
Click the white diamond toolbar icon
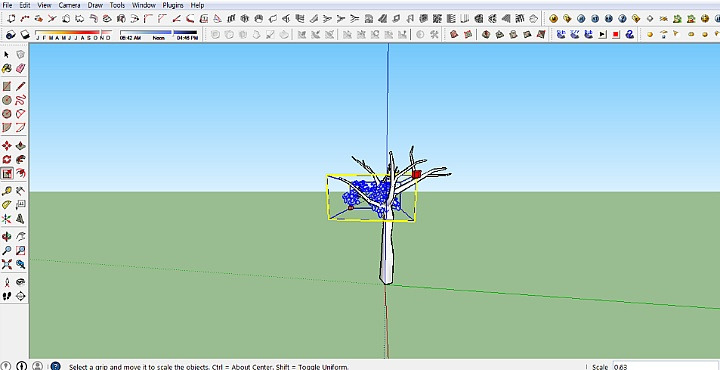pyautogui.click(x=650, y=19)
